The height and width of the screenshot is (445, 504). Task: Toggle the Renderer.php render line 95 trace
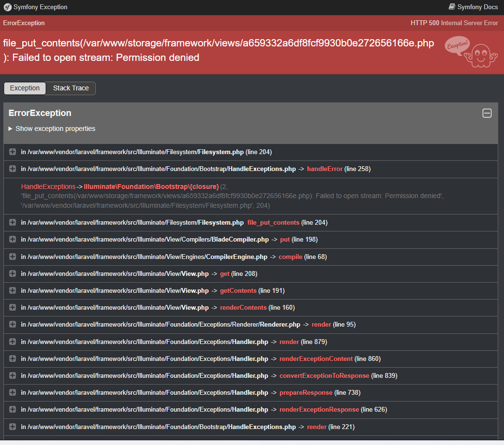[13, 325]
